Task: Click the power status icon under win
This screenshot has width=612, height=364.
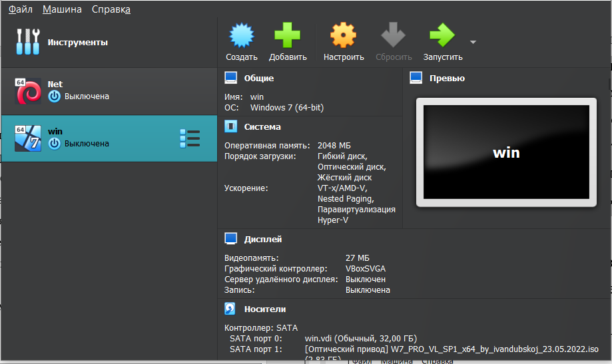Action: [54, 144]
